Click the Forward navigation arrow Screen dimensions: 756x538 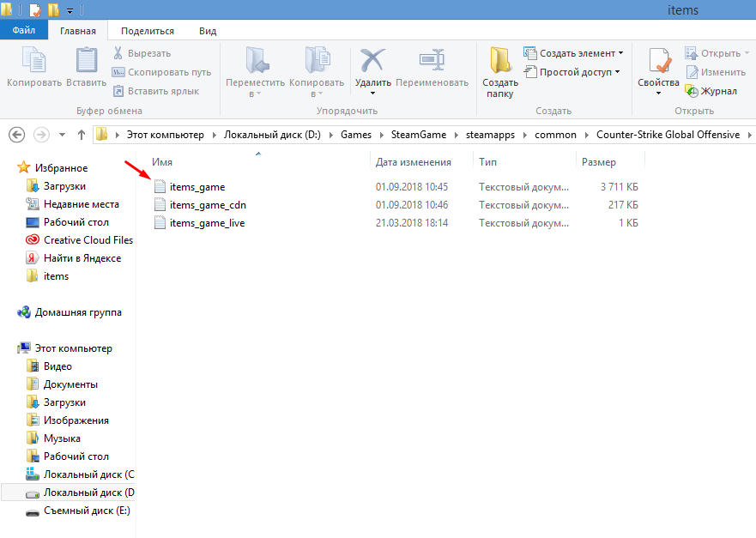(x=41, y=135)
